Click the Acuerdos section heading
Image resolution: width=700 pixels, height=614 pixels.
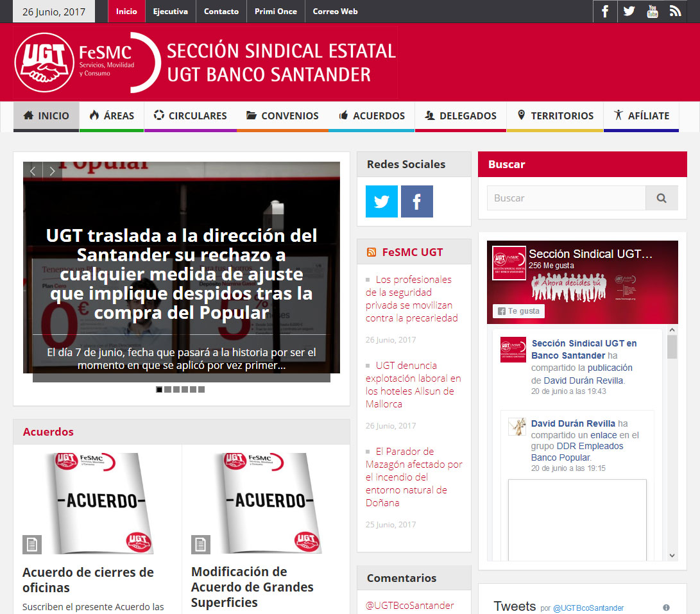48,432
